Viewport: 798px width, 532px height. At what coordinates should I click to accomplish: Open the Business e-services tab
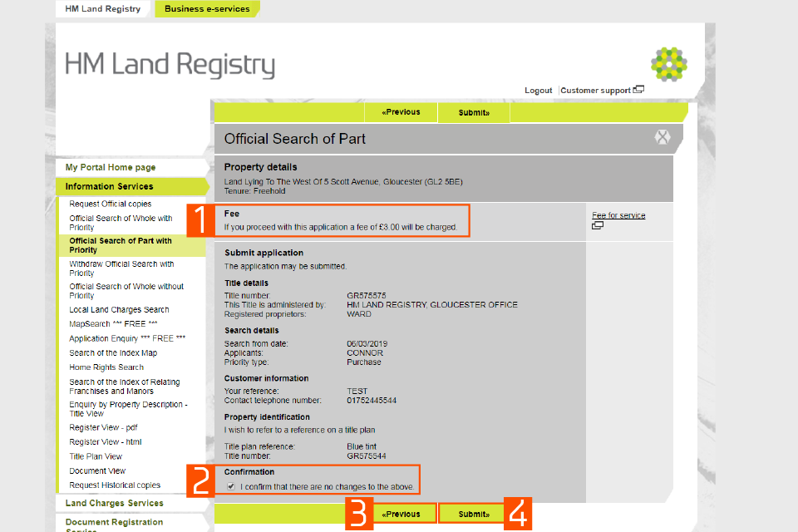(x=205, y=9)
